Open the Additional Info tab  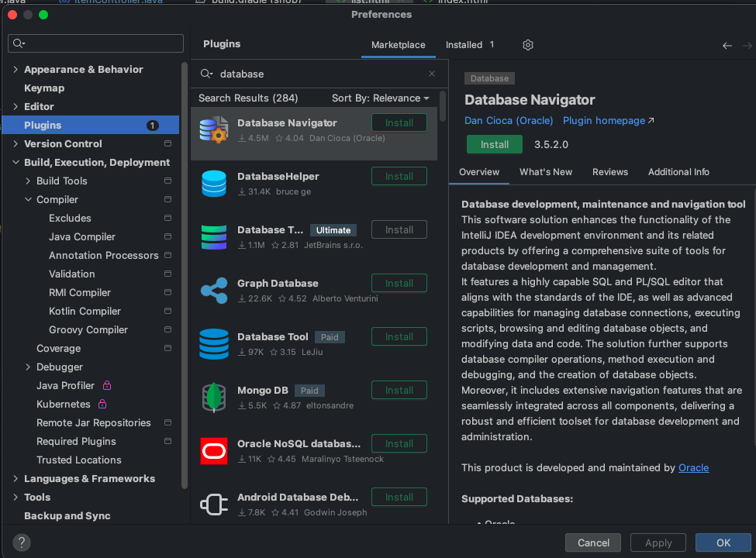pos(678,172)
